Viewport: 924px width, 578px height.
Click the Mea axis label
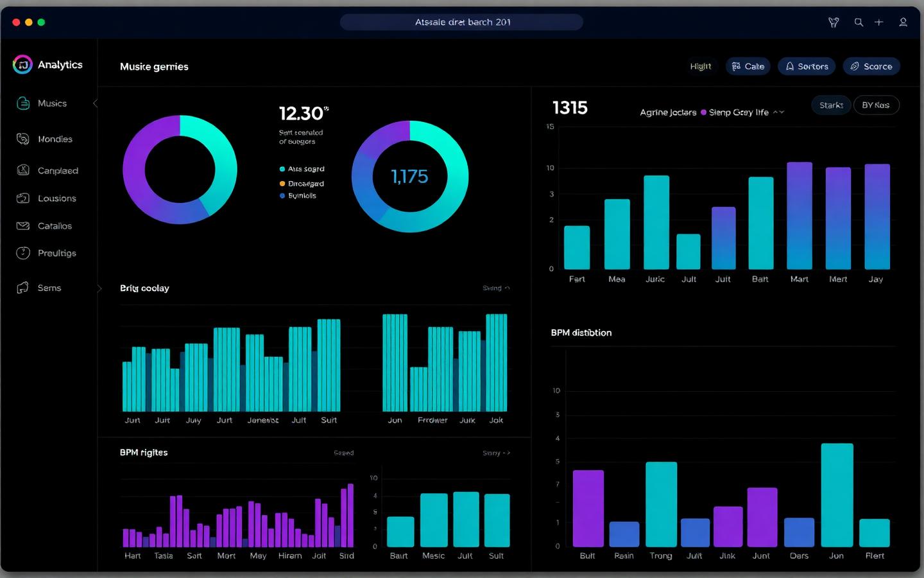pos(617,279)
